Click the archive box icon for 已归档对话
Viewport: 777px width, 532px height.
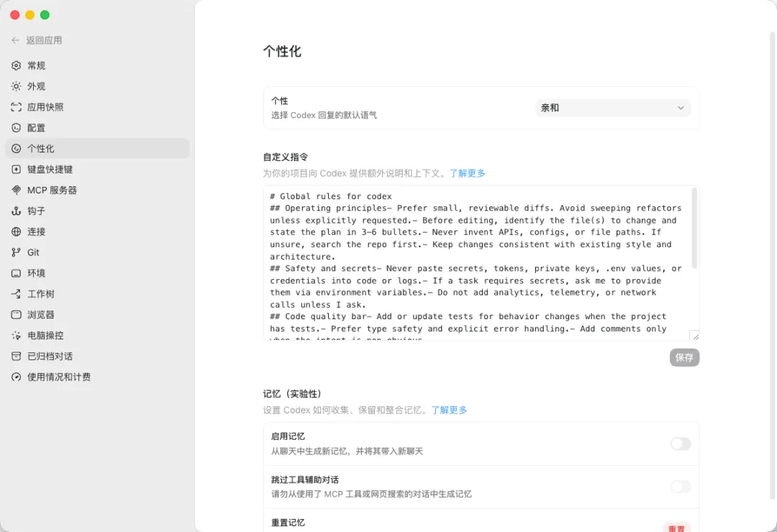pos(17,356)
